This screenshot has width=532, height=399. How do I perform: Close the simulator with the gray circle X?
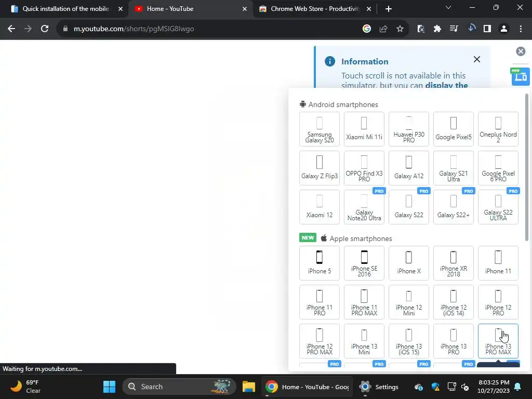tap(521, 51)
